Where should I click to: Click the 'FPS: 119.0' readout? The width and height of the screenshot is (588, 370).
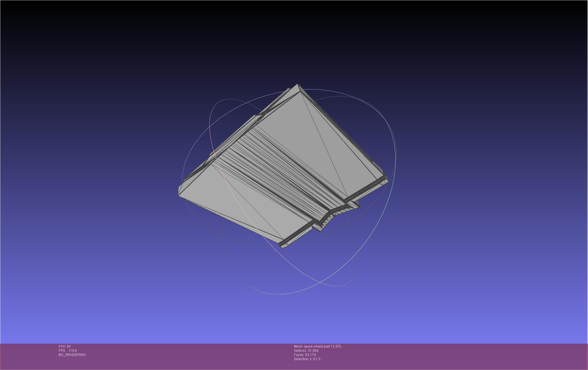point(68,351)
